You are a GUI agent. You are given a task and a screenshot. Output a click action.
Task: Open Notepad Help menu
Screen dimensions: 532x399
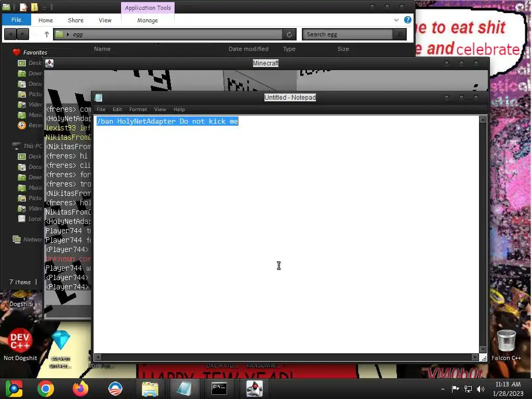(179, 109)
